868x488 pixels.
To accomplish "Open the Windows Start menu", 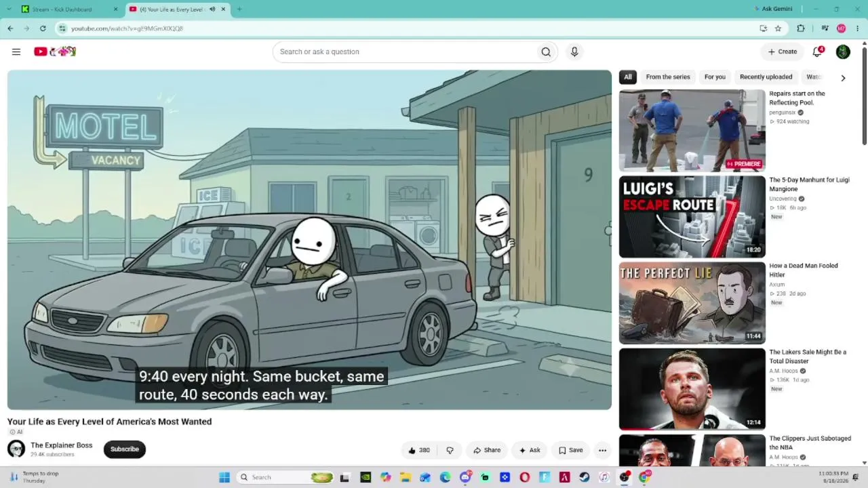I will click(224, 477).
